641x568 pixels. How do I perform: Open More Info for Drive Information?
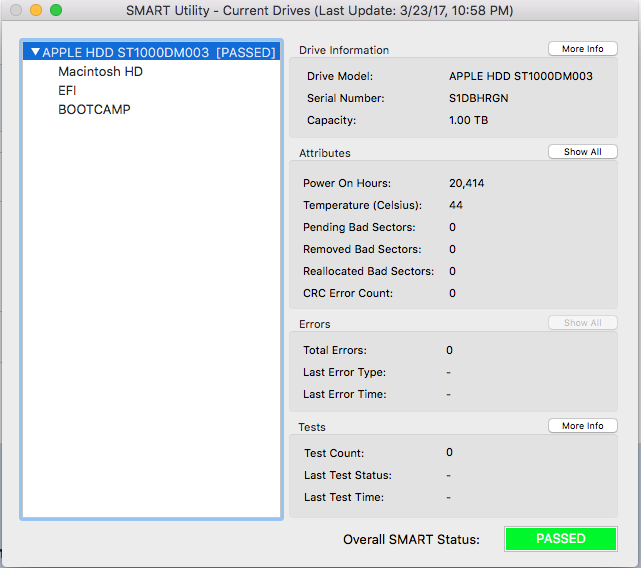pos(583,49)
